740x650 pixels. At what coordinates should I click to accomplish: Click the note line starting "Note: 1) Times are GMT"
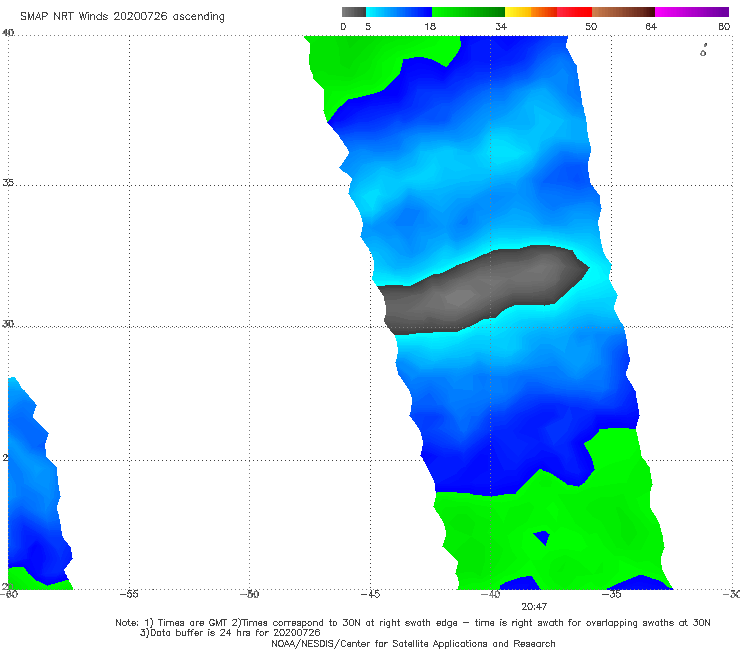(x=412, y=623)
